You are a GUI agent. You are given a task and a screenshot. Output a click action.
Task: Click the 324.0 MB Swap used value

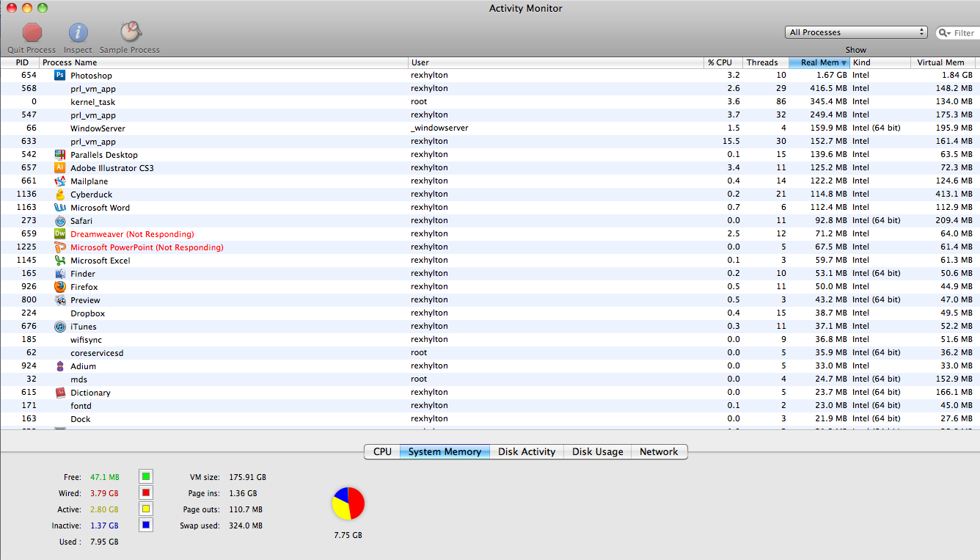point(246,526)
